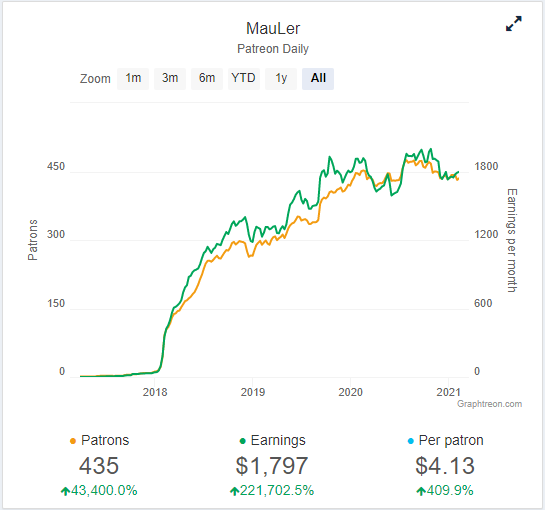Click the MauLer chart title
545x510 pixels.
(x=273, y=29)
